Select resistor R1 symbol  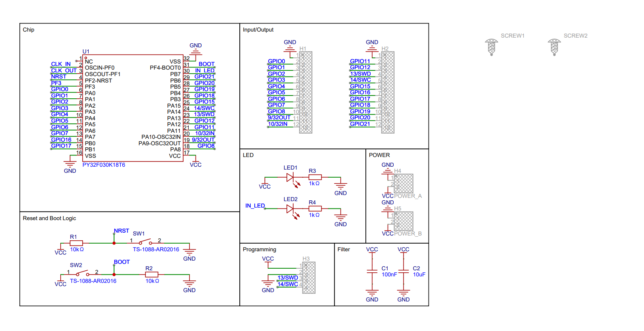76,243
